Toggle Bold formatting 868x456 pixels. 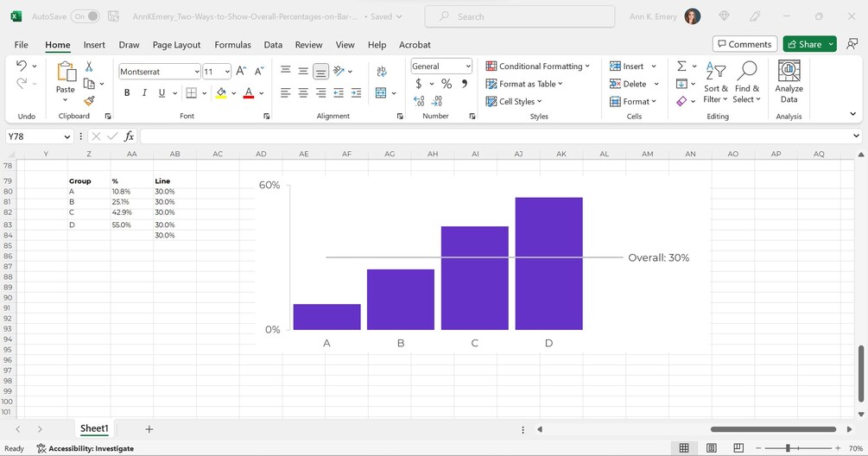click(x=127, y=92)
